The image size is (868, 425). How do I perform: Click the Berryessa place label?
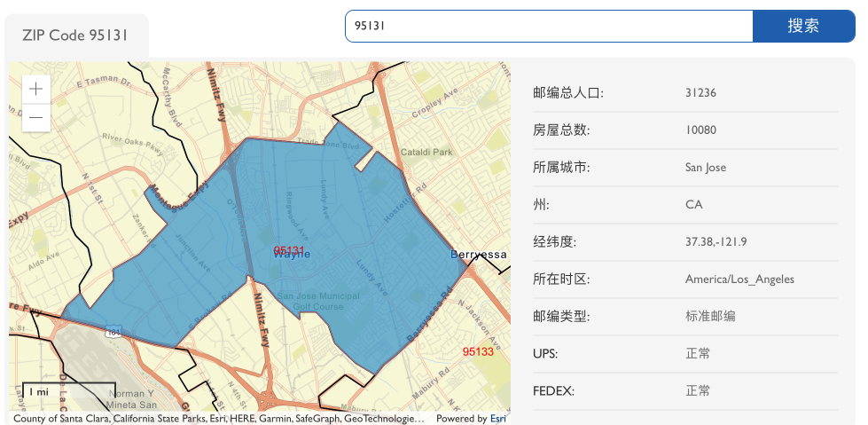pyautogui.click(x=478, y=255)
